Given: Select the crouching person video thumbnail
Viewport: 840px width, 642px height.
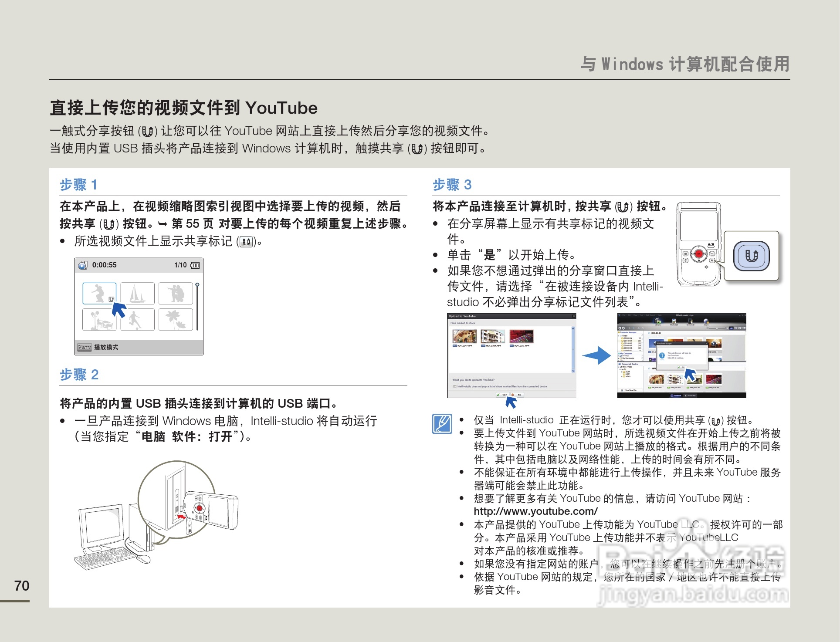Looking at the screenshot, I should (x=99, y=293).
